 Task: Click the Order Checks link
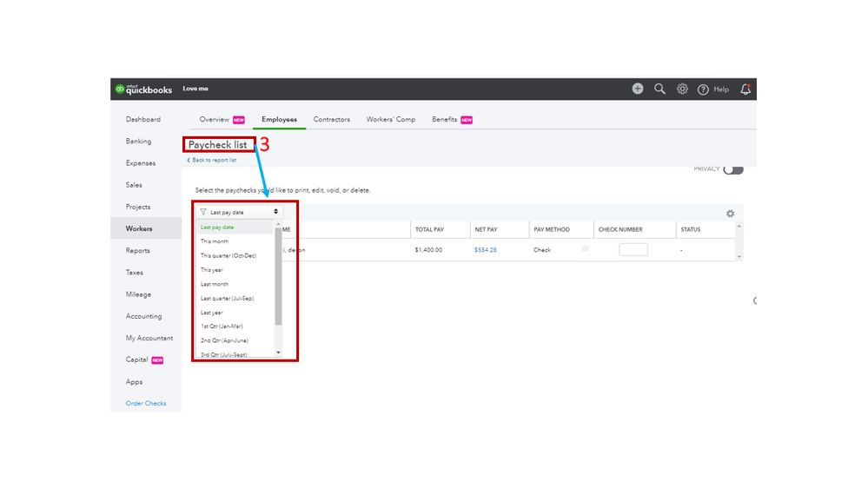click(146, 404)
